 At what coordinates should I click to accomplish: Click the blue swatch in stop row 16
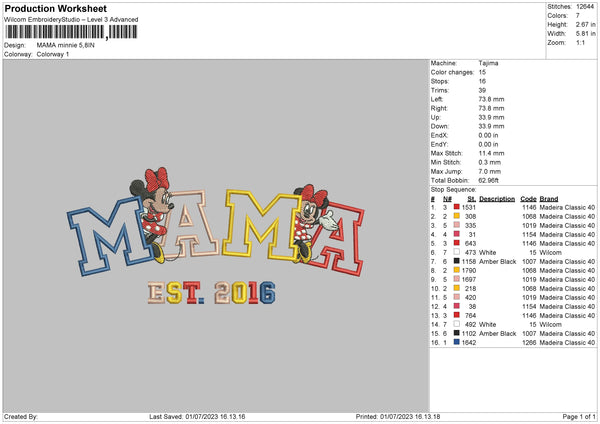(x=457, y=342)
